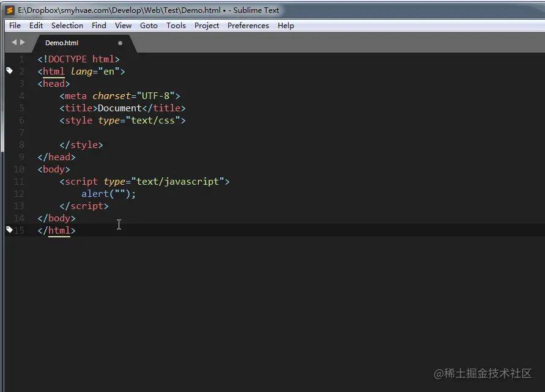Screen dimensions: 545x392
Task: Click the alert function call
Action: pyautogui.click(x=108, y=194)
